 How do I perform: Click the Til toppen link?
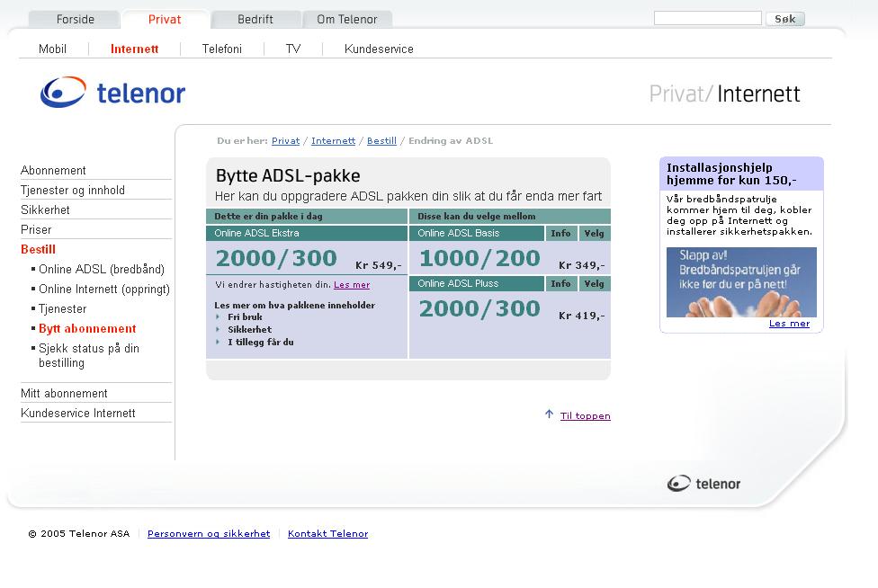click(585, 415)
